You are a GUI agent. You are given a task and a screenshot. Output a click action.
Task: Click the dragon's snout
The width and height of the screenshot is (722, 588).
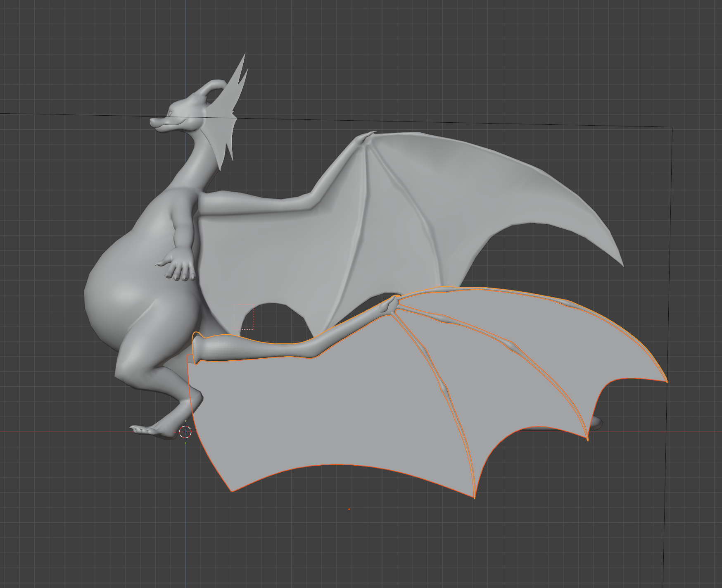click(156, 122)
